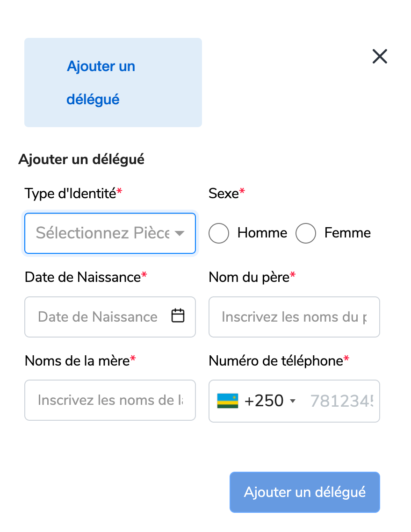
Task: Click the Noms de la mère input
Action: [x=110, y=400]
